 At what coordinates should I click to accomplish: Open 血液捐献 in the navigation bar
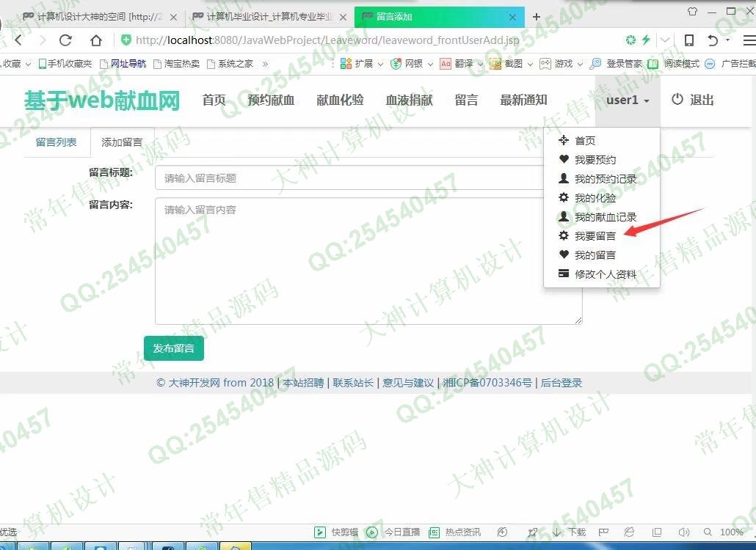[x=410, y=100]
